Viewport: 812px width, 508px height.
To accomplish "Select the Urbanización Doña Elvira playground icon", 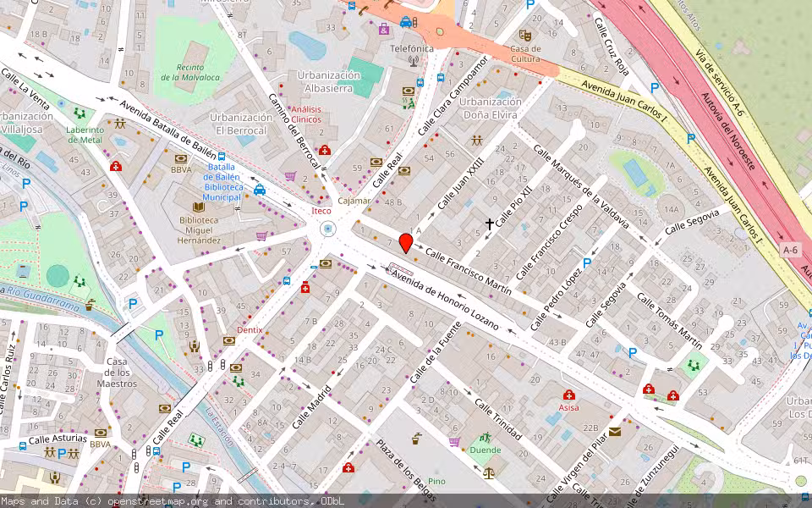I will (476, 141).
